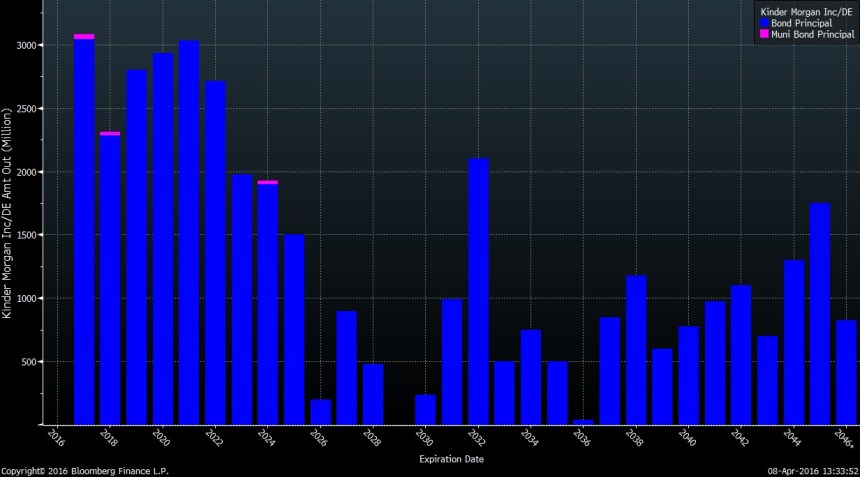Click the blue Bond Principal legend swatch
This screenshot has width=860, height=477.
click(x=765, y=23)
